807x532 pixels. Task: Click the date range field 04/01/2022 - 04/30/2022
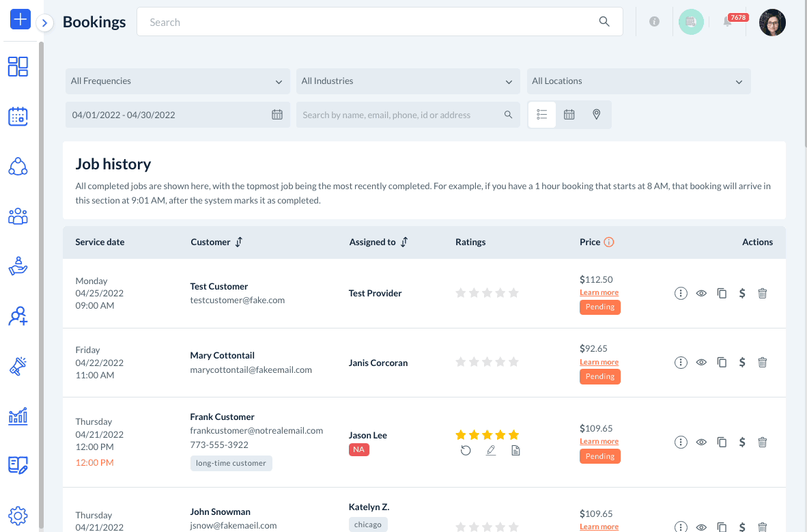pyautogui.click(x=177, y=115)
